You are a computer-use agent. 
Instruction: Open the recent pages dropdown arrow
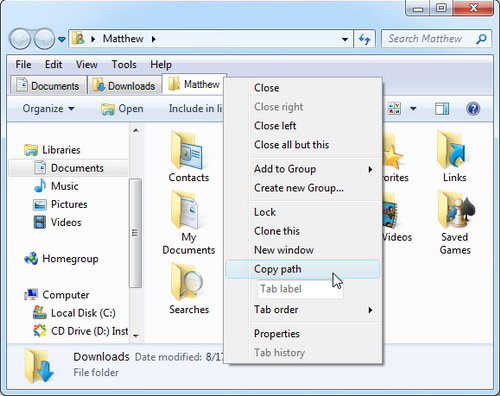coord(62,39)
